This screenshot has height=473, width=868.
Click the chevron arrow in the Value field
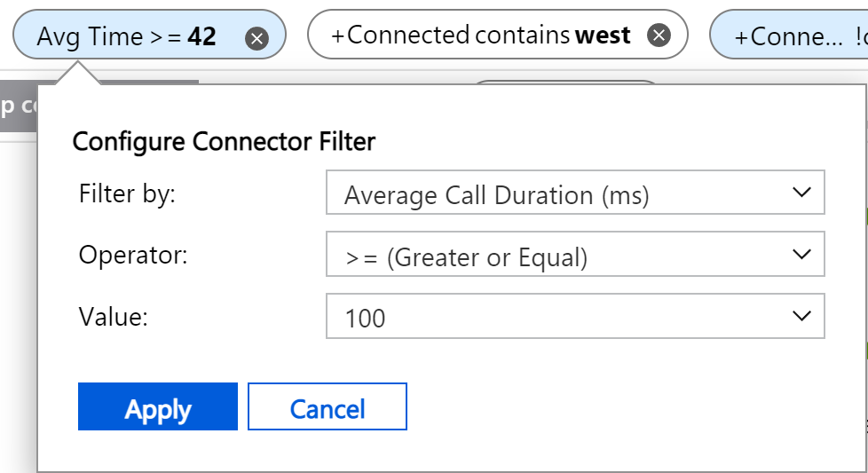coord(801,316)
